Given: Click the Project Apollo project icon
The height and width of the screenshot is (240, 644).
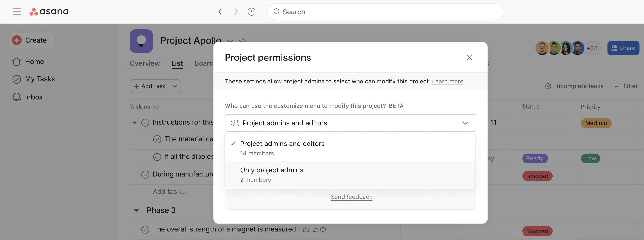Looking at the screenshot, I should 141,41.
